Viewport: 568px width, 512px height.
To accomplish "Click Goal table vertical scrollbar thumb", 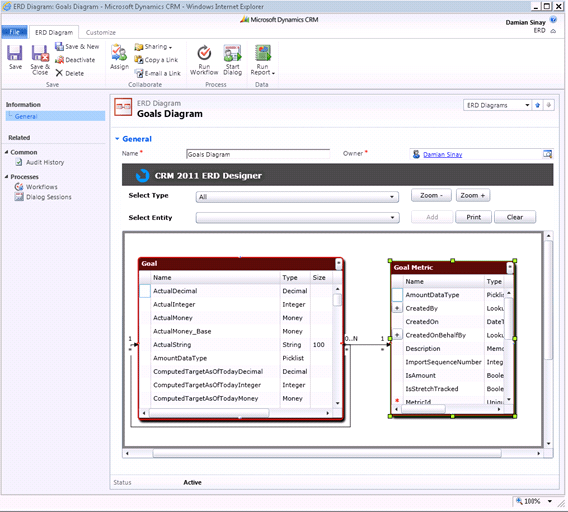I will coord(337,300).
